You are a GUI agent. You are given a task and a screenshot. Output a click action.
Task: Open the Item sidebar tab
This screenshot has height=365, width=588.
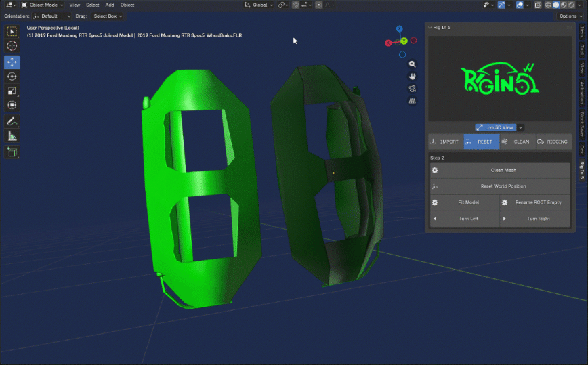(x=582, y=33)
